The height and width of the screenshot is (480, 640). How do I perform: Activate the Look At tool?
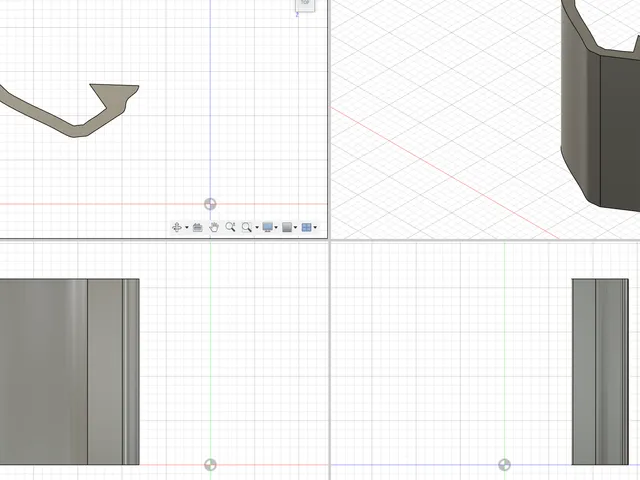coord(198,227)
